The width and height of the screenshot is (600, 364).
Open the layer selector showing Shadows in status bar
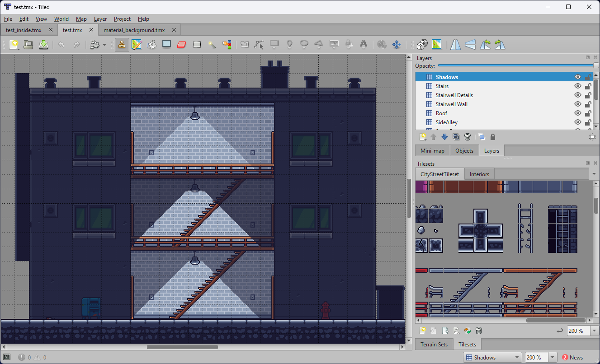(492, 357)
